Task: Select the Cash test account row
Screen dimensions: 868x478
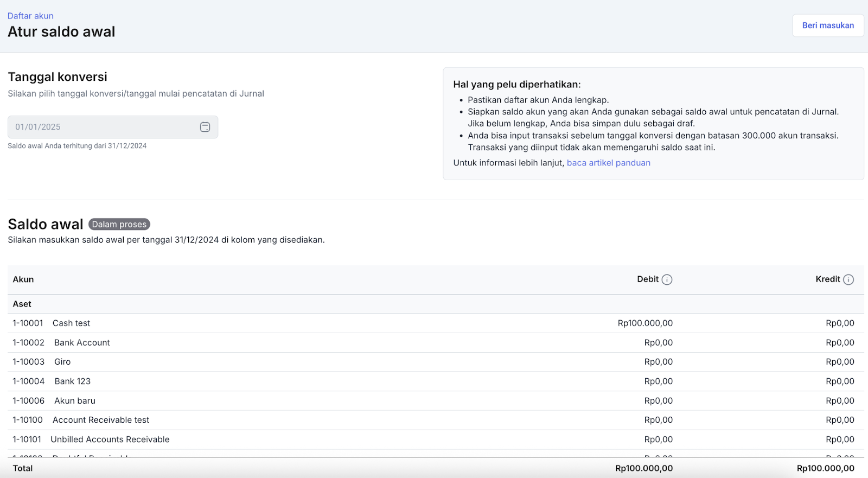Action: coord(71,323)
